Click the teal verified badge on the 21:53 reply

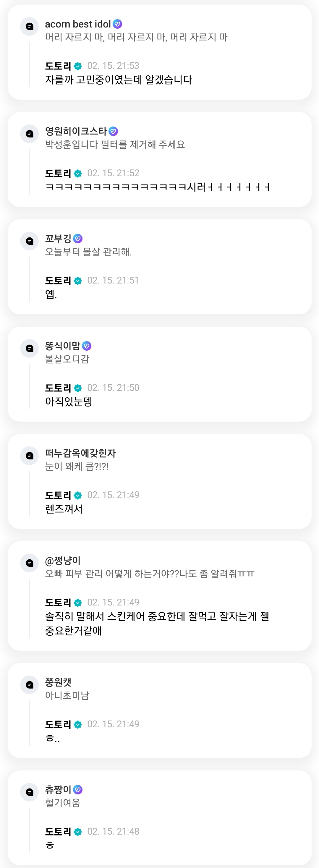pyautogui.click(x=78, y=66)
